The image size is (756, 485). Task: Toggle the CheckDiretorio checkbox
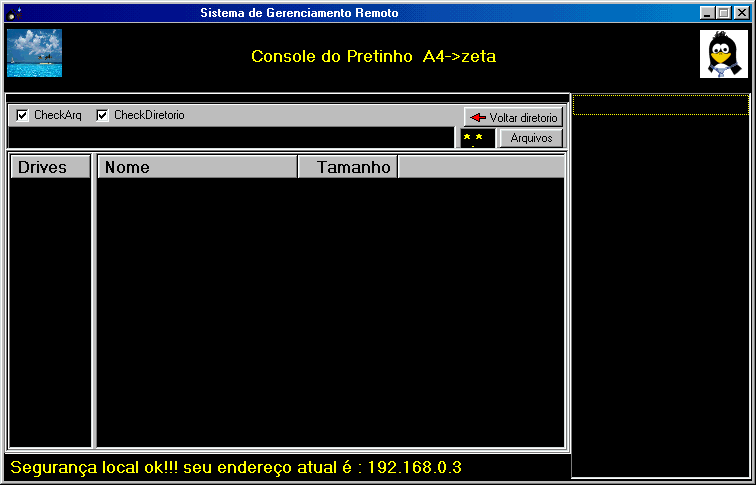[102, 116]
